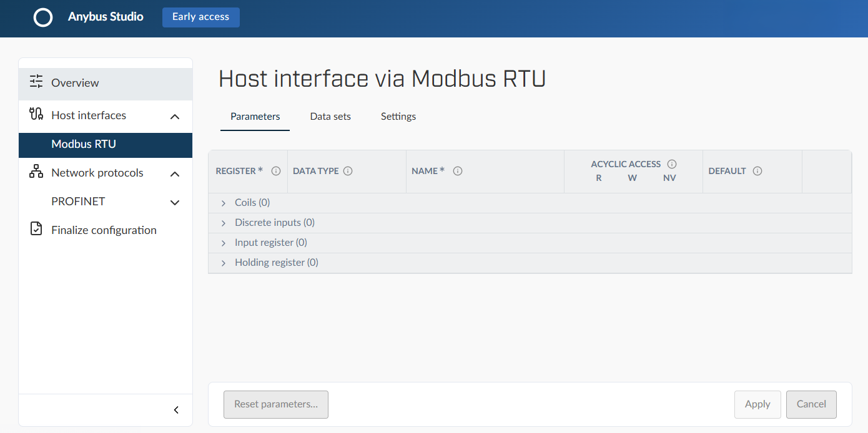
Task: Click the PROFINET label
Action: (x=78, y=202)
